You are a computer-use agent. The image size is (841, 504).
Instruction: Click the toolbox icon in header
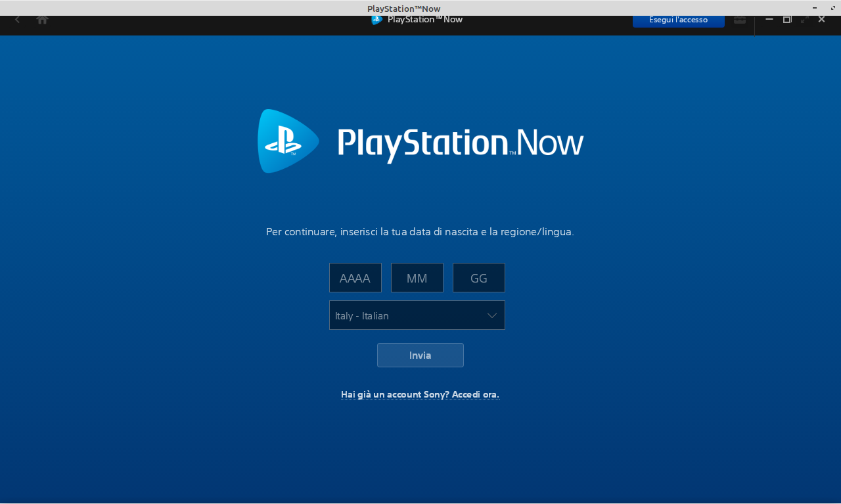[x=740, y=20]
